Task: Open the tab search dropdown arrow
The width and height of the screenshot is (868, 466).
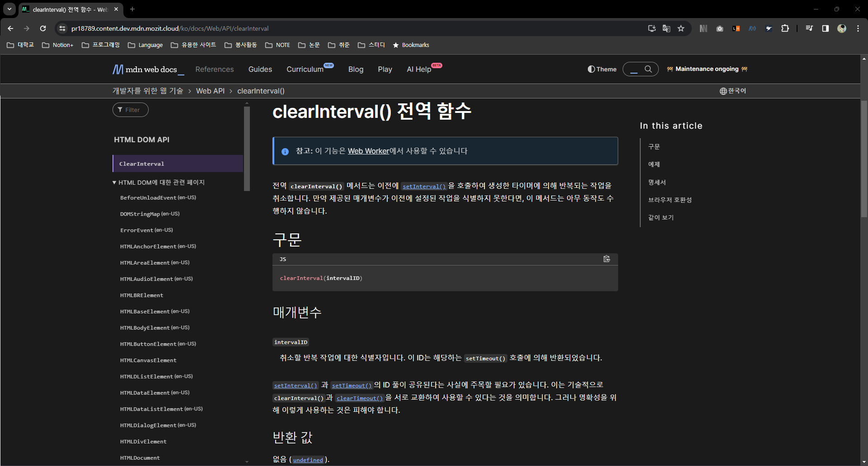Action: click(x=9, y=9)
